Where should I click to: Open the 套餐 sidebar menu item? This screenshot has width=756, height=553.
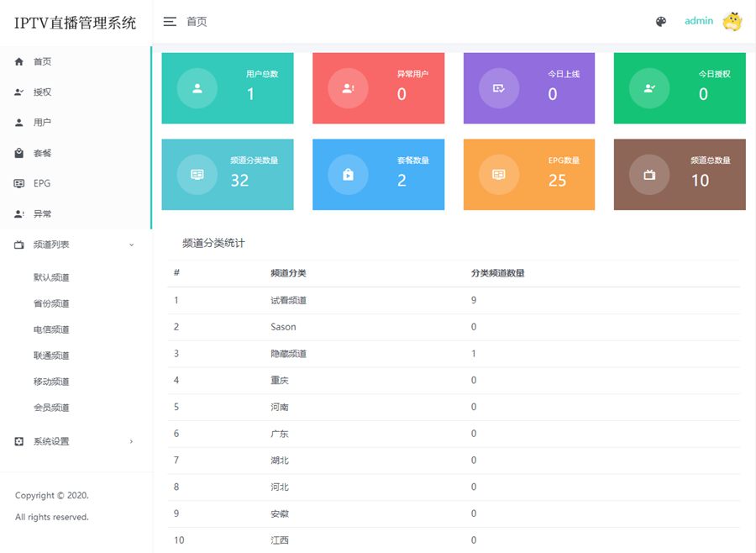coord(42,154)
